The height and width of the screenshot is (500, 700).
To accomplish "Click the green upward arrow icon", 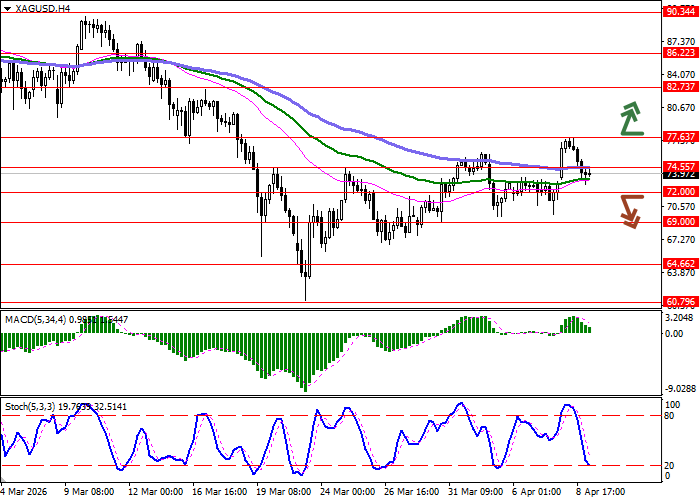I will click(630, 118).
